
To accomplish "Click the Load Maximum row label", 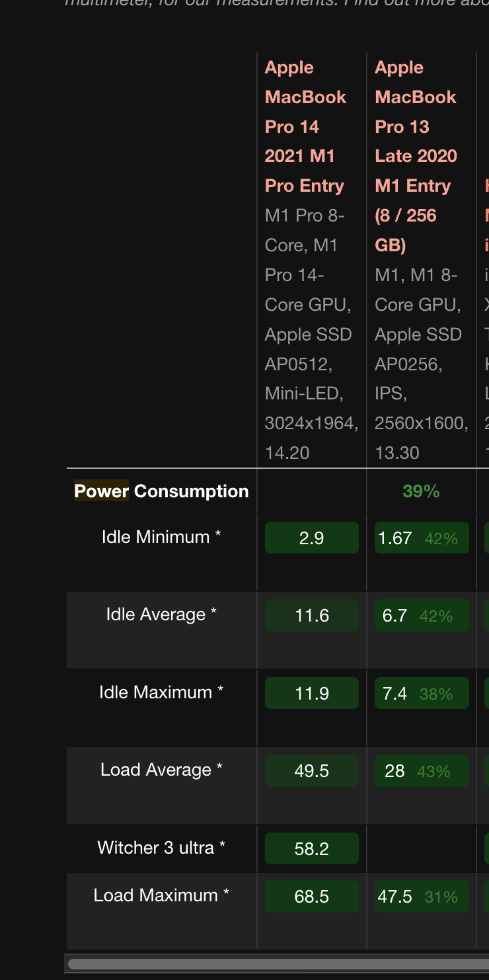I will coord(161,895).
